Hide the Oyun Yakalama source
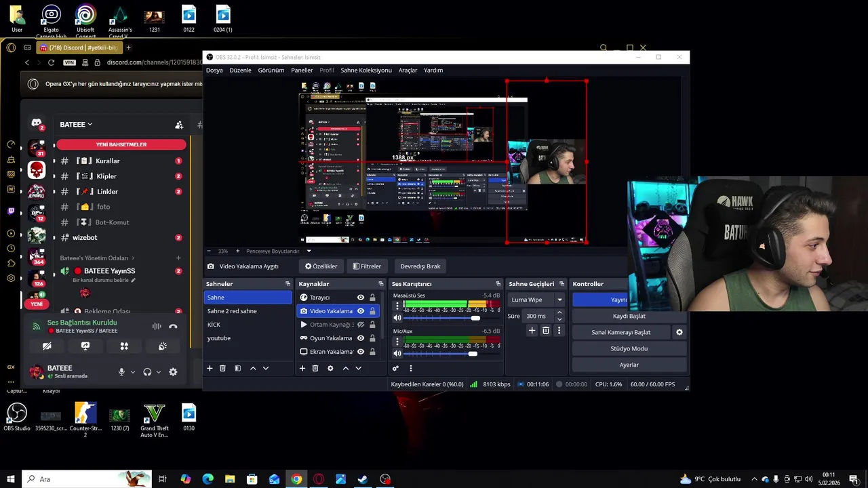The height and width of the screenshot is (488, 868). (x=361, y=338)
